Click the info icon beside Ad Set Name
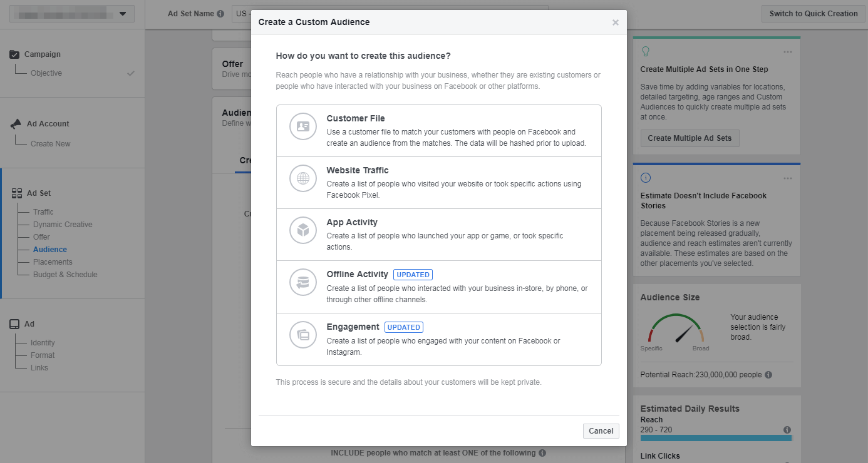The height and width of the screenshot is (463, 868). [x=220, y=14]
